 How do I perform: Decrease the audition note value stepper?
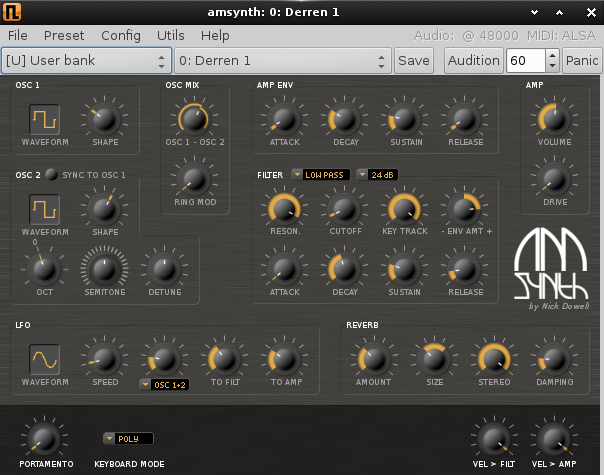(552, 66)
